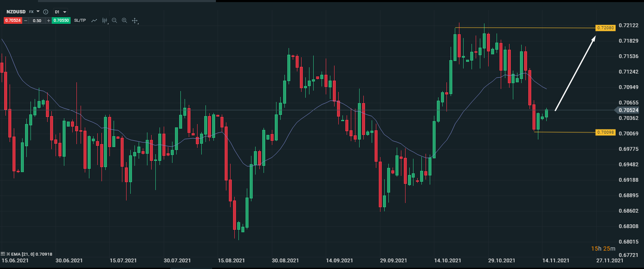Click the current price 0.70524 axis marker
This screenshot has width=644, height=269.
pyautogui.click(x=628, y=110)
